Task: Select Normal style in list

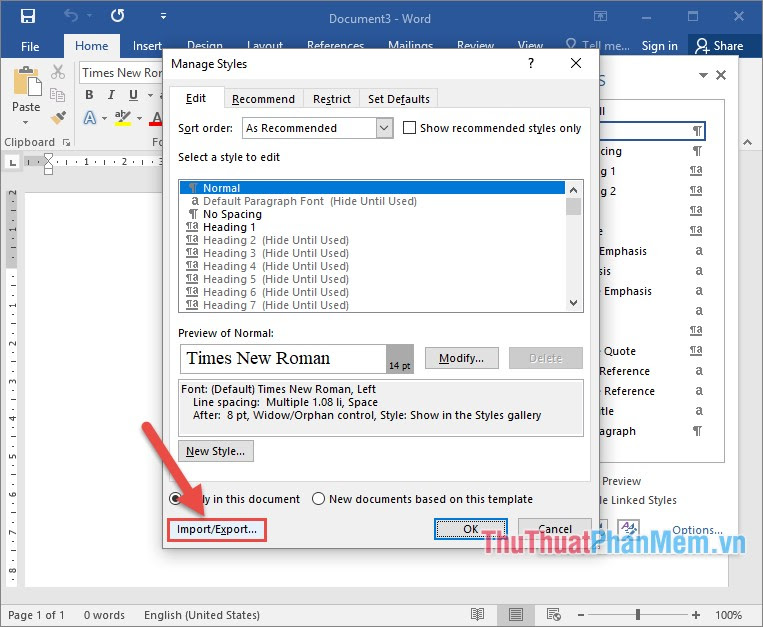Action: pyautogui.click(x=372, y=188)
